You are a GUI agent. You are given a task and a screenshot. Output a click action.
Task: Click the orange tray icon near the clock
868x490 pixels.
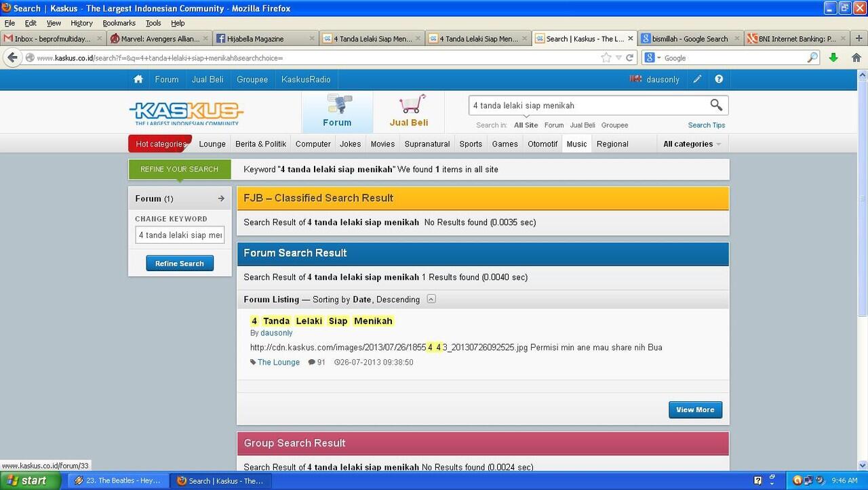[797, 481]
